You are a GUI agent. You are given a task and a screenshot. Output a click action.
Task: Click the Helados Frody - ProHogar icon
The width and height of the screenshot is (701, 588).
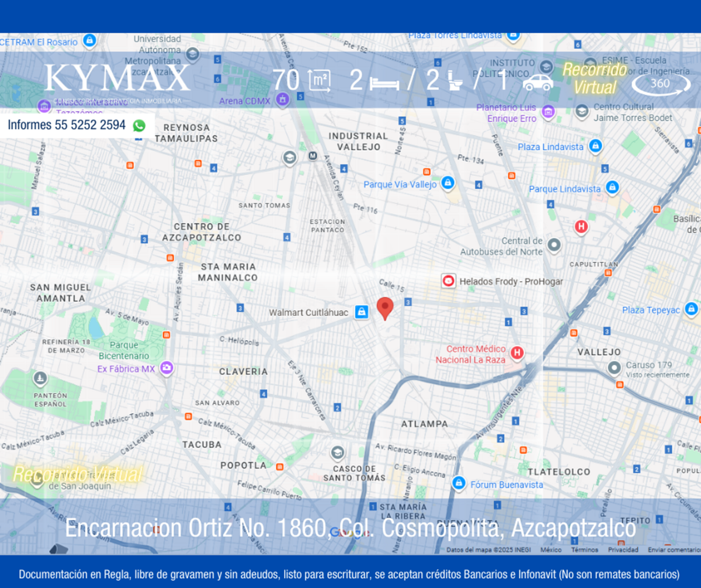pos(449,281)
